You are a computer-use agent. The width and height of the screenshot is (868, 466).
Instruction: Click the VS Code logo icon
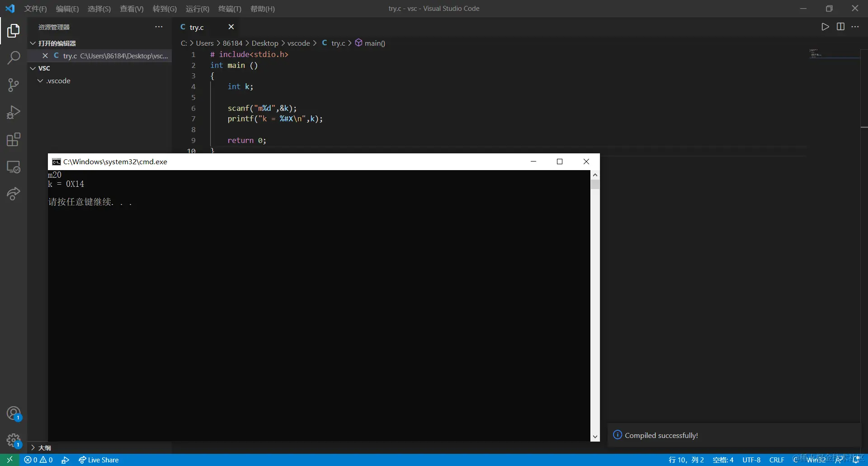click(x=10, y=9)
